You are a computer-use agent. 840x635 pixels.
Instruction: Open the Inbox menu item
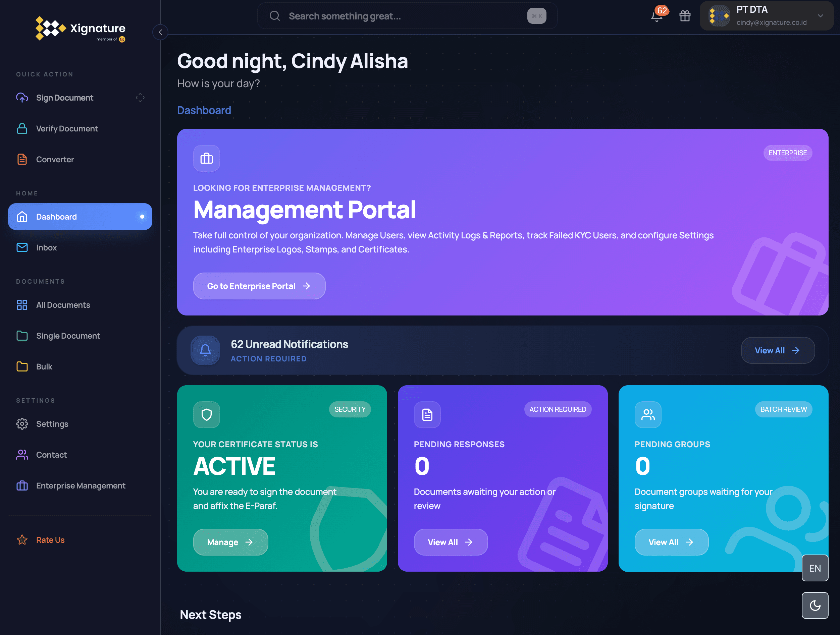[80, 247]
